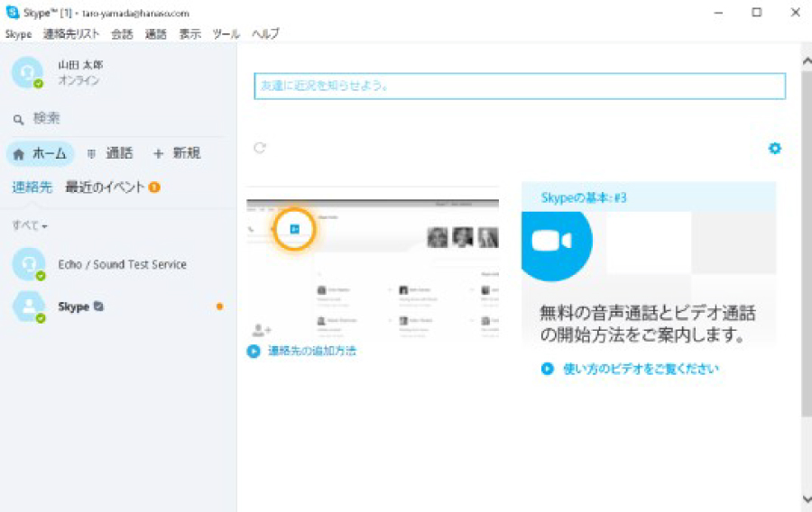Open the 使い方のビデオをご覧ください link
This screenshot has height=512, width=812.
coord(641,369)
